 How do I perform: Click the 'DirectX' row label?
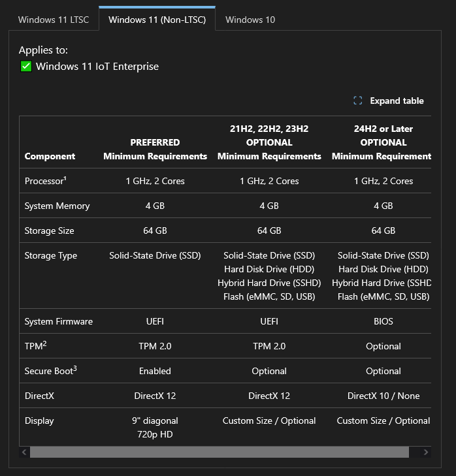pos(39,396)
